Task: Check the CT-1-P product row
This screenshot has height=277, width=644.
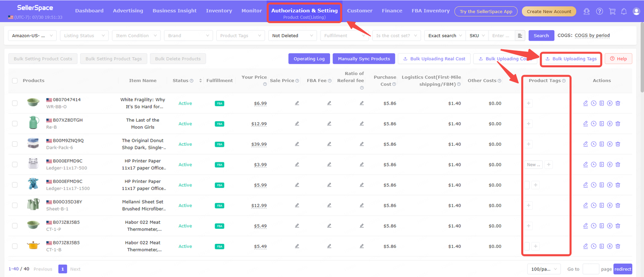Action: pos(15,226)
